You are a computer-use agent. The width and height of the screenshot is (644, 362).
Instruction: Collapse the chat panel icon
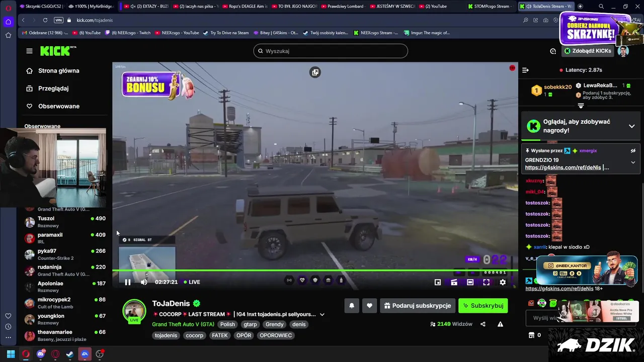point(525,70)
